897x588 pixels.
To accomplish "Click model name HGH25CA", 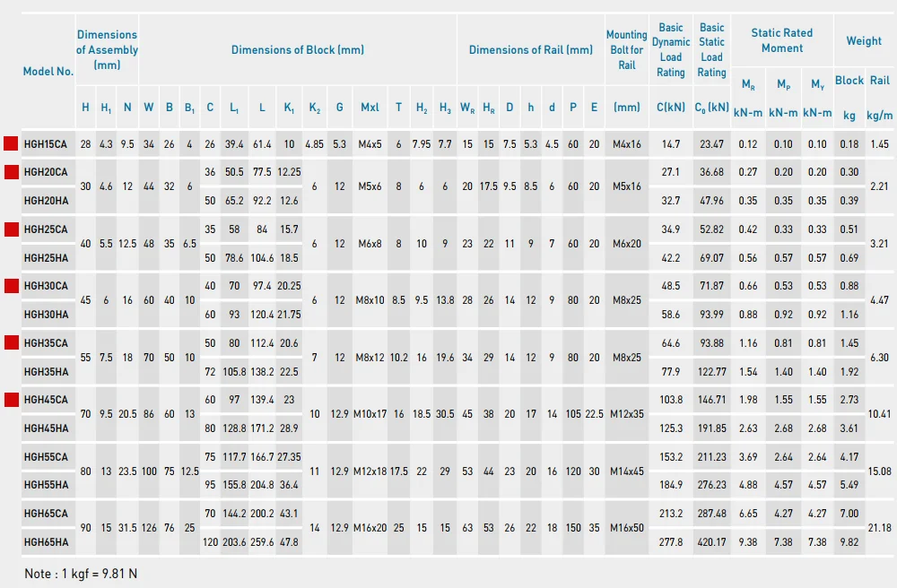I will (46, 229).
